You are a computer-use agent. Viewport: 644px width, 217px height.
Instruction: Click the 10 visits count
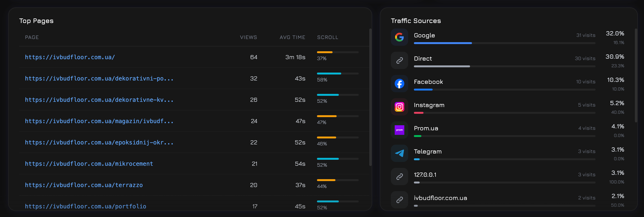(586, 82)
